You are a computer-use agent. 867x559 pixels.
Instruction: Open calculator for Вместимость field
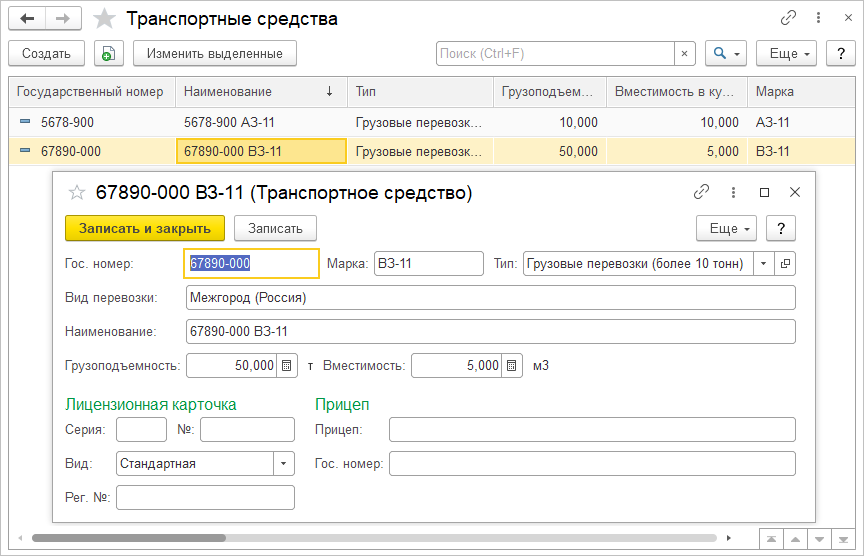point(512,366)
